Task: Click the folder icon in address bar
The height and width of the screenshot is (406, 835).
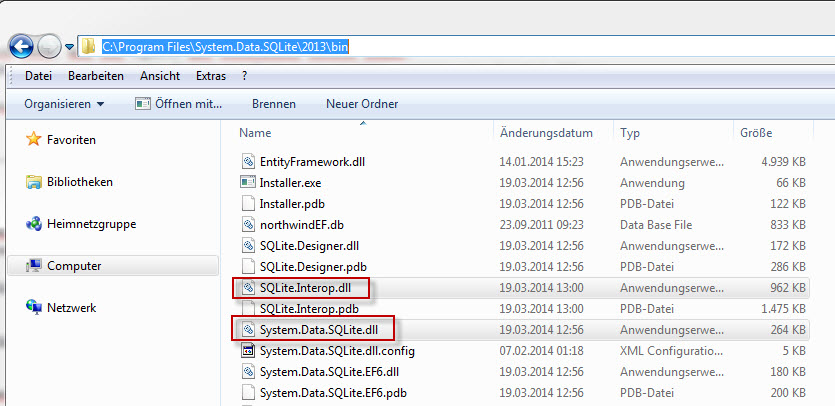Action: pyautogui.click(x=88, y=46)
